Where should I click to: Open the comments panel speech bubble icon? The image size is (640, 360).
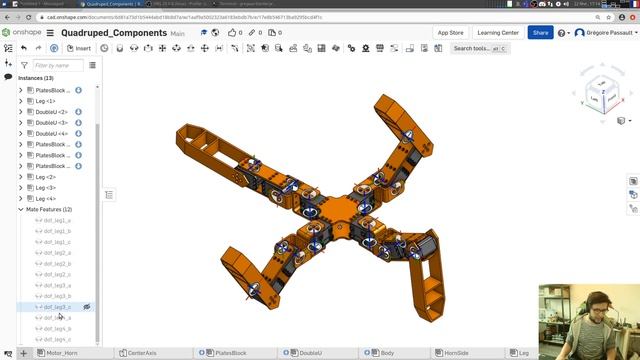(x=8, y=77)
